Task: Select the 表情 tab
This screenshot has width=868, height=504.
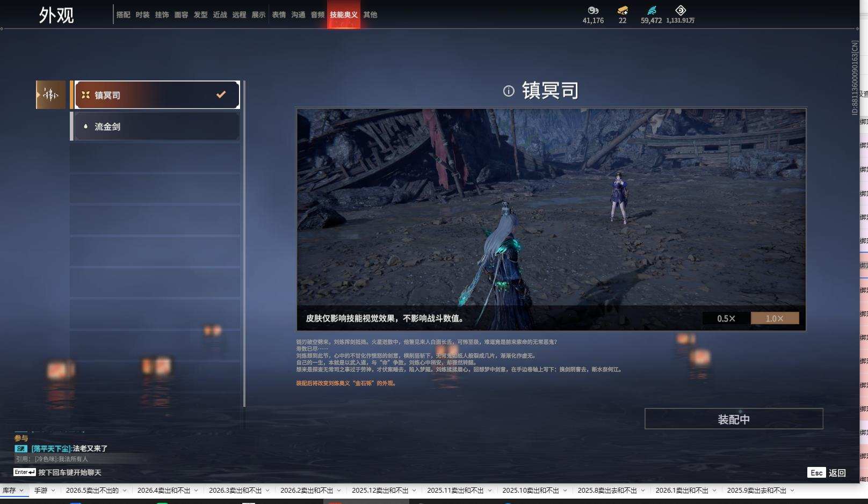Action: (279, 14)
